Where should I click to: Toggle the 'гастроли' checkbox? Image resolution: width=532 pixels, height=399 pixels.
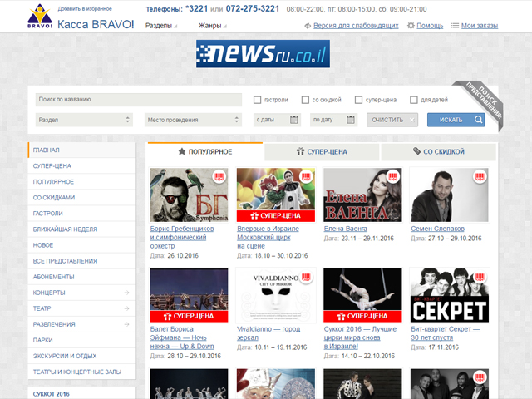257,100
